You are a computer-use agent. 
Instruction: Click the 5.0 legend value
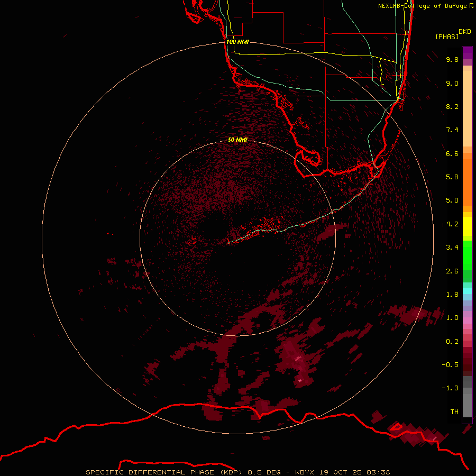452,200
